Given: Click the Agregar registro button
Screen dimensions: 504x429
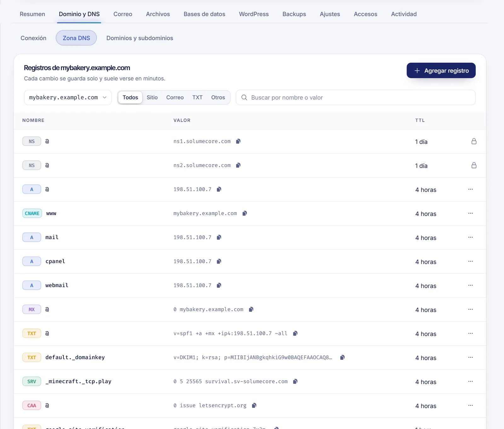Looking at the screenshot, I should click(x=441, y=71).
